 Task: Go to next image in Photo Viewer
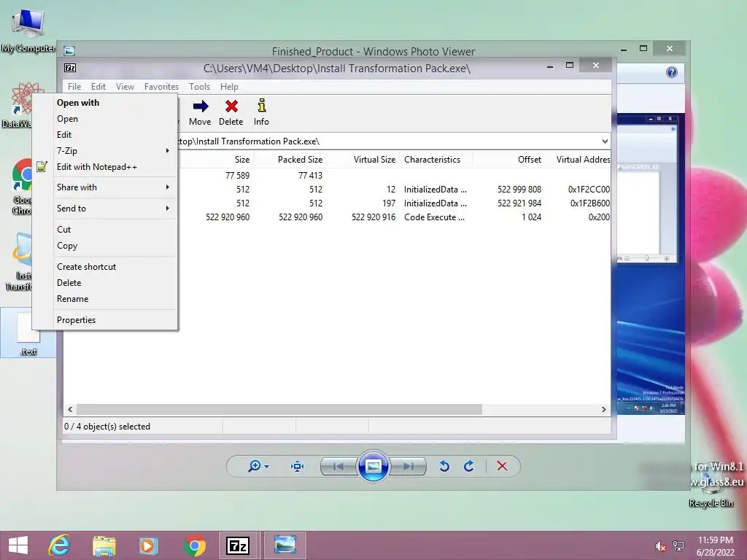pos(408,466)
